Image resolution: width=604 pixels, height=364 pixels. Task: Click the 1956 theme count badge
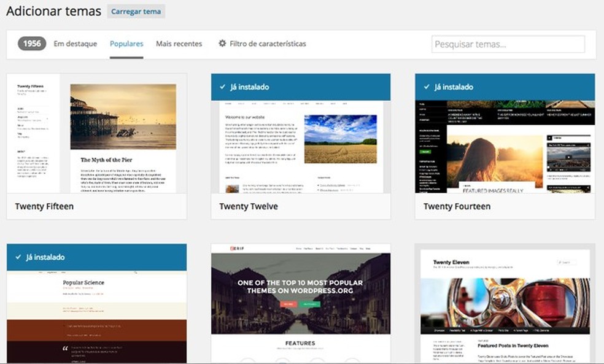(x=32, y=44)
